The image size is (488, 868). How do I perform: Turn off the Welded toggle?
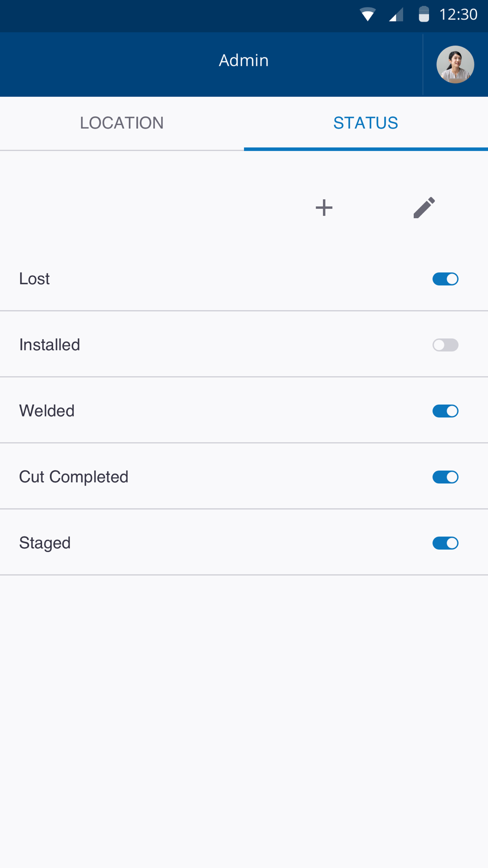pyautogui.click(x=445, y=411)
